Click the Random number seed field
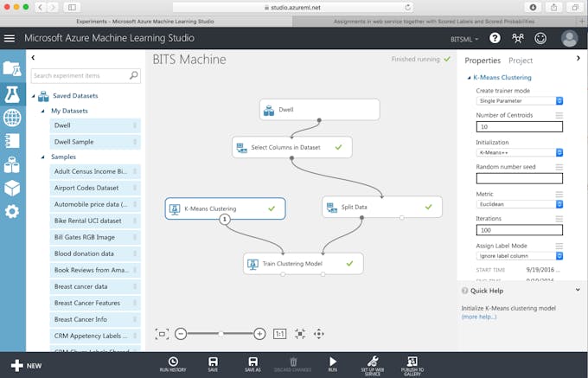Screen dimensions: 588x378 click(520, 178)
